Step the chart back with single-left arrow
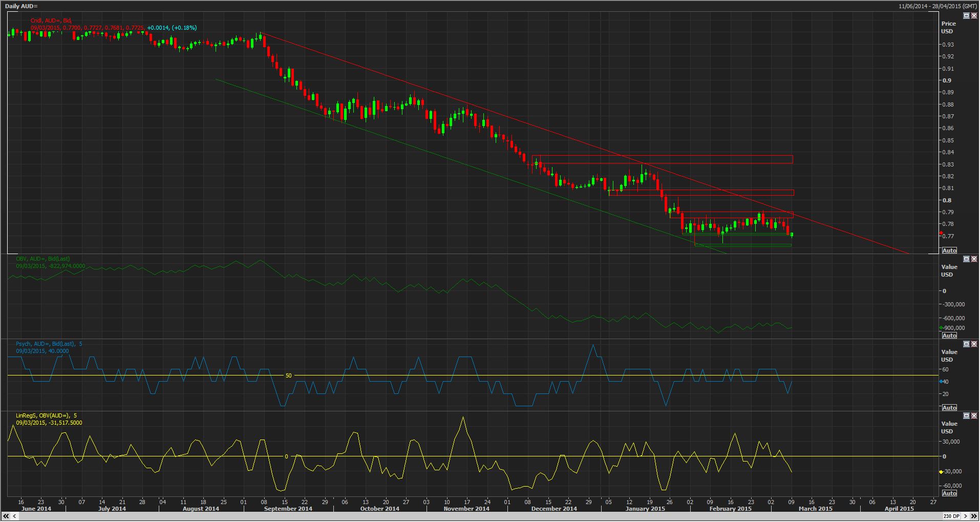The width and height of the screenshot is (980, 522). (x=15, y=516)
